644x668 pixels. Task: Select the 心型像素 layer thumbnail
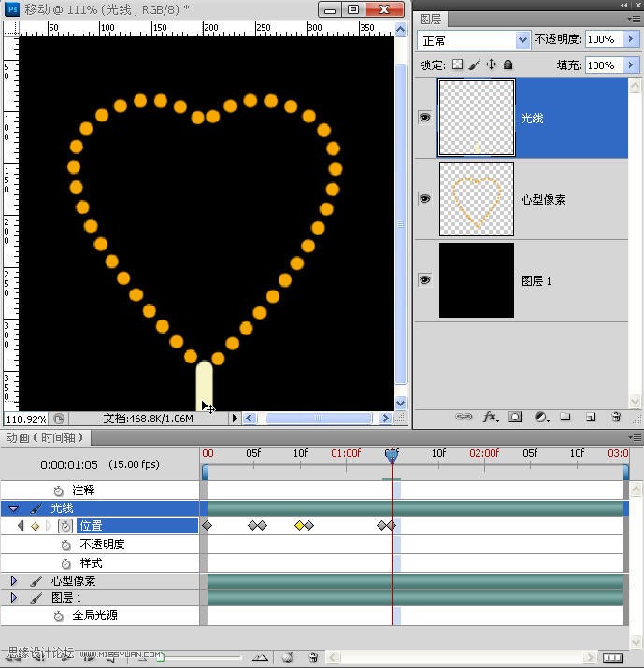click(477, 199)
